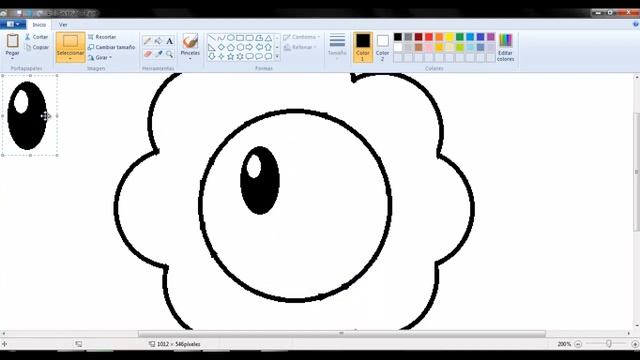Pick the purple color swatch
This screenshot has height=360, width=640.
pyautogui.click(x=491, y=37)
